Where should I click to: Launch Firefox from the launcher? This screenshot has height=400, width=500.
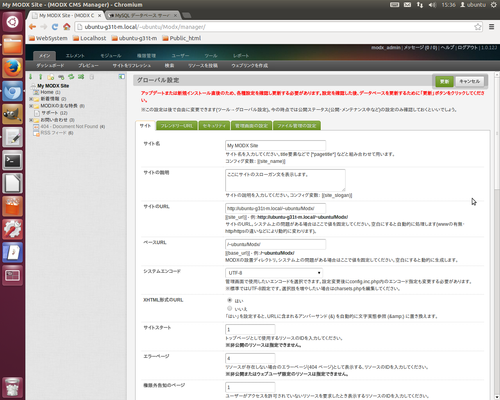click(x=13, y=68)
